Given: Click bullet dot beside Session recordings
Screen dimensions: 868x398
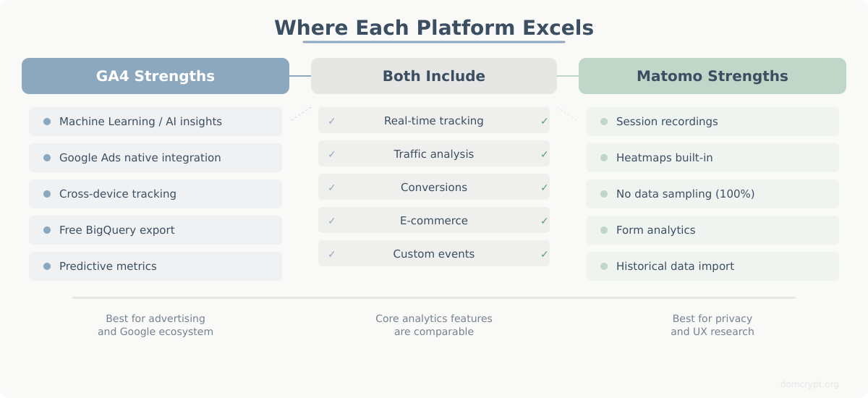Looking at the screenshot, I should tap(604, 122).
